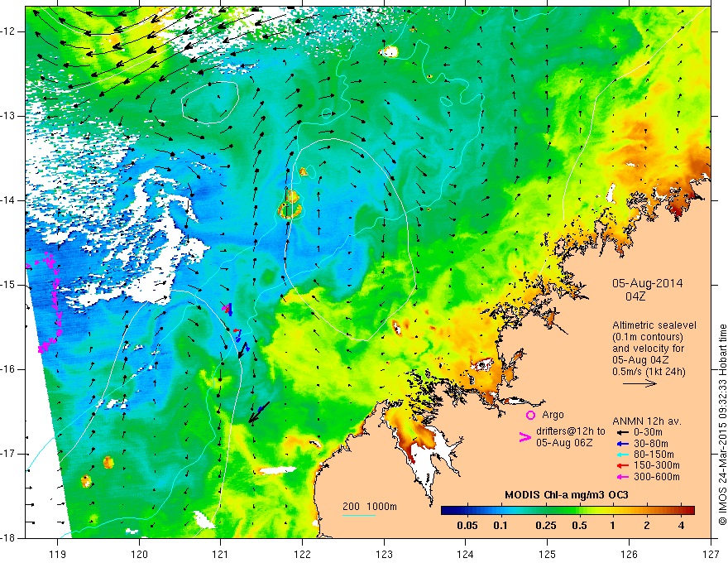
Task: Click the '200 1000m' bathymetry label
Action: pyautogui.click(x=370, y=507)
